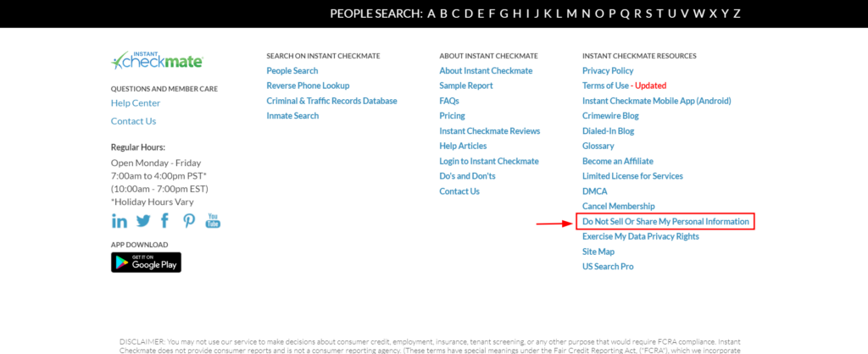
Task: Open the Help Center link
Action: coord(136,102)
